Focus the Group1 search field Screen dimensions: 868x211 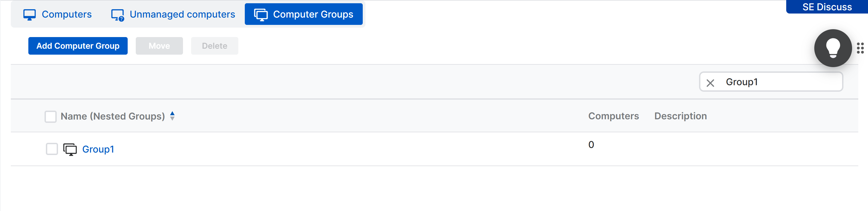coord(771,82)
